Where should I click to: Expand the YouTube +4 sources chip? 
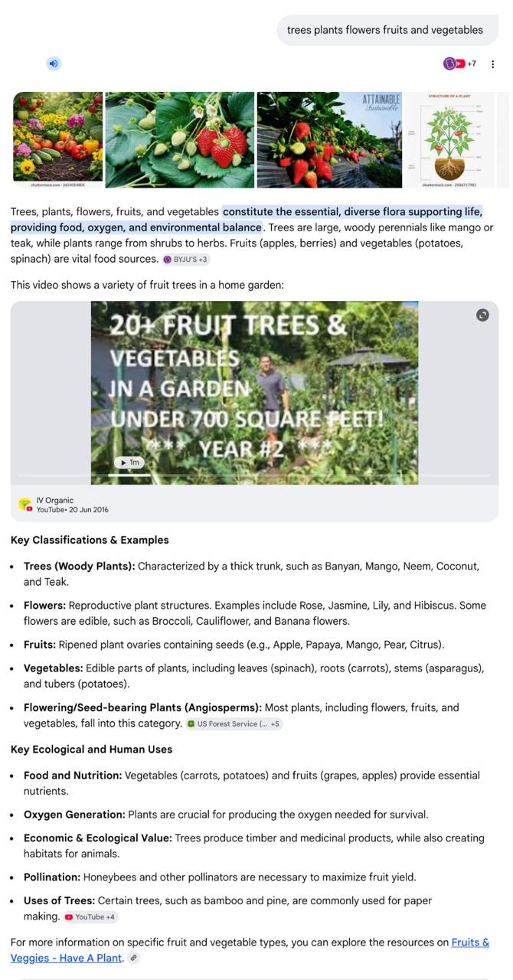coord(90,916)
